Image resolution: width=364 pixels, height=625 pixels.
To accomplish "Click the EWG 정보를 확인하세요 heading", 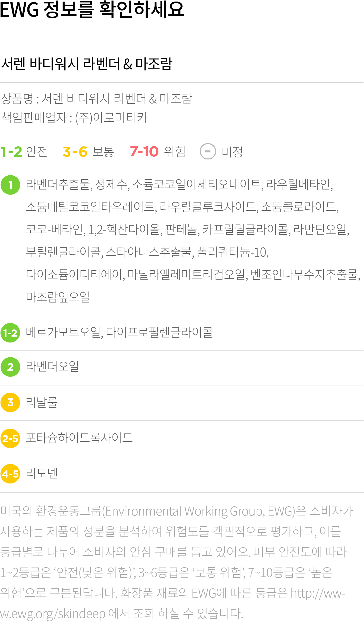I will click(x=92, y=9).
